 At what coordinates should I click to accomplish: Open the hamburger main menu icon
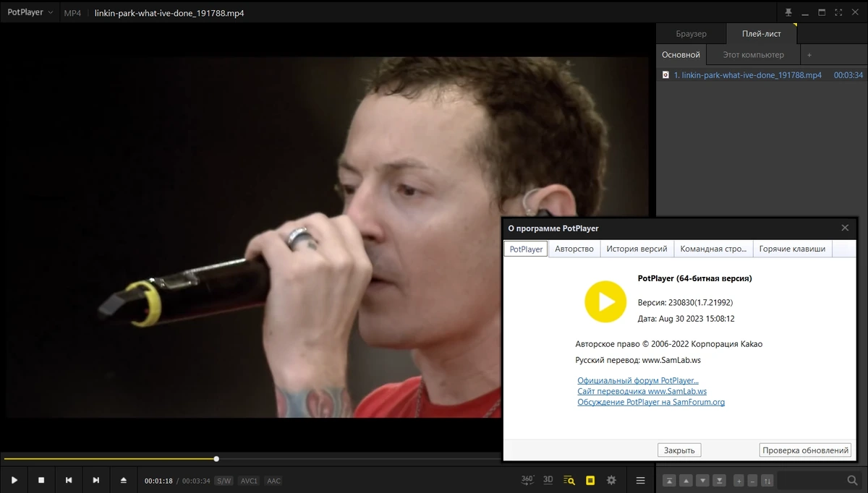click(x=640, y=480)
